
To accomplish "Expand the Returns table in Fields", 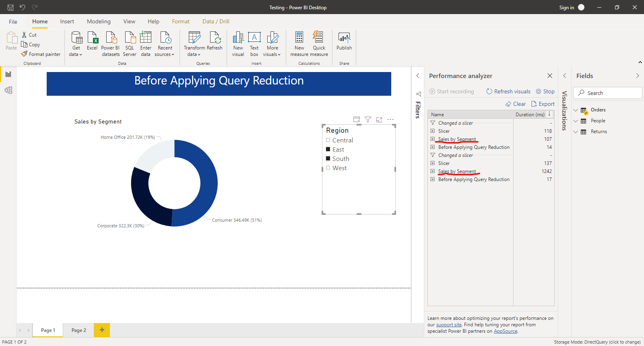I will point(576,132).
